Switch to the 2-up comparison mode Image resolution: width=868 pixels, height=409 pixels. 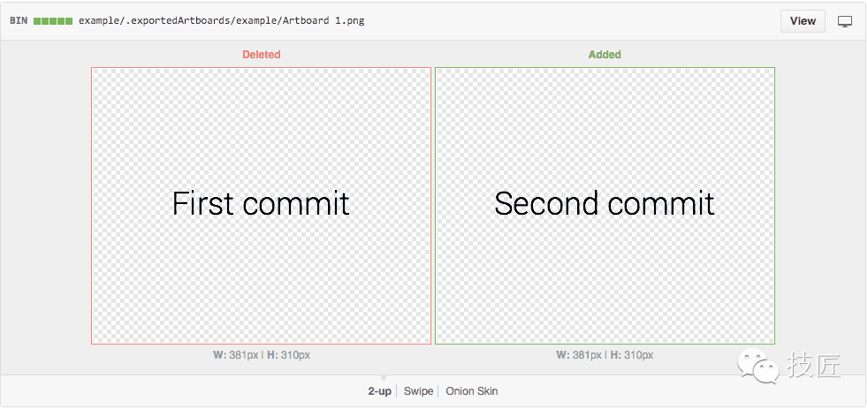pyautogui.click(x=380, y=391)
